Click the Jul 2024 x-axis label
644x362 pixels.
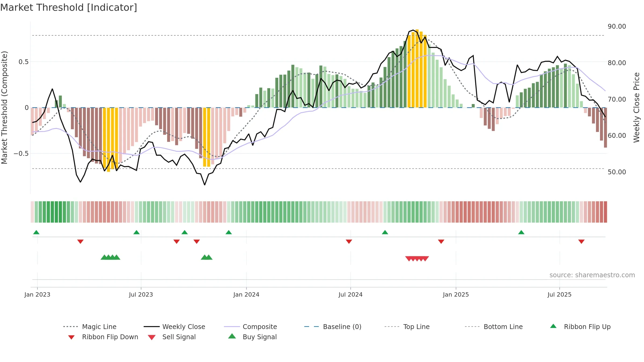(x=350, y=294)
